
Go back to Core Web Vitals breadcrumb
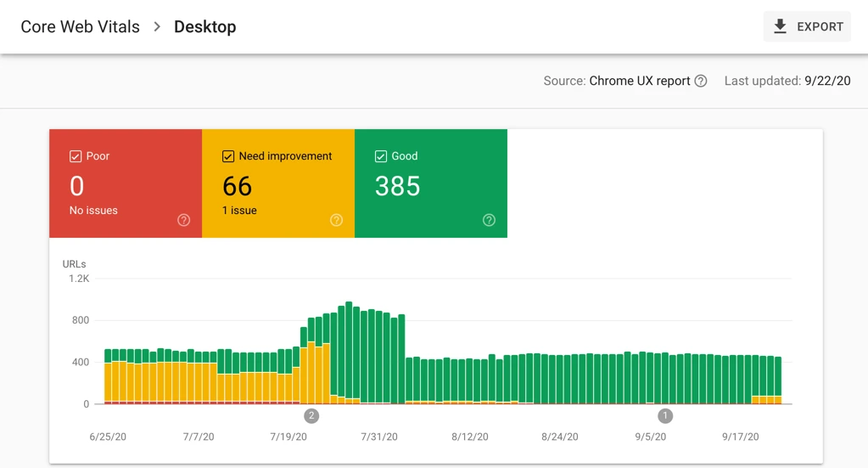click(x=81, y=26)
